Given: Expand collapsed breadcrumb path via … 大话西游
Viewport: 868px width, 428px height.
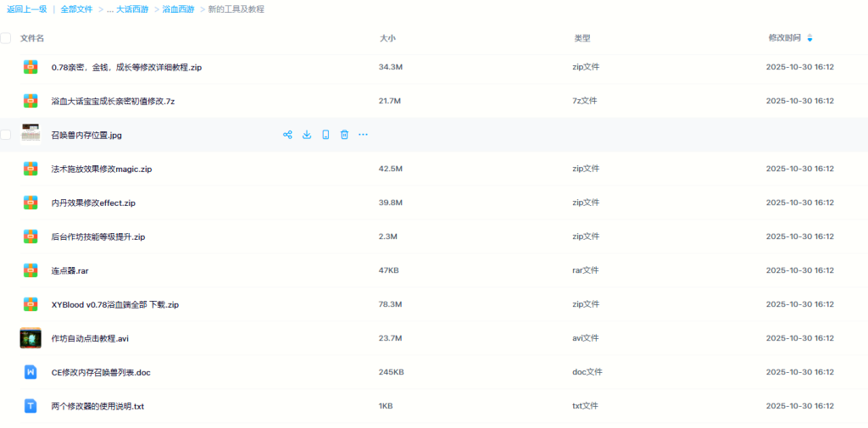Looking at the screenshot, I should click(127, 9).
